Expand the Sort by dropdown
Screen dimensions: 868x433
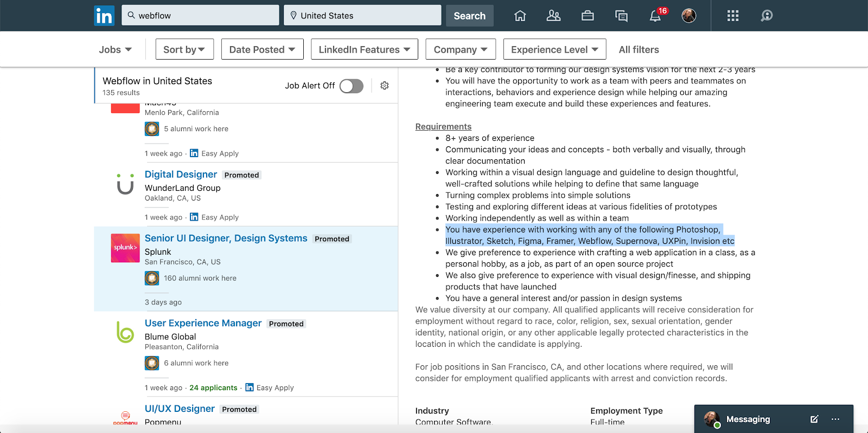point(184,49)
